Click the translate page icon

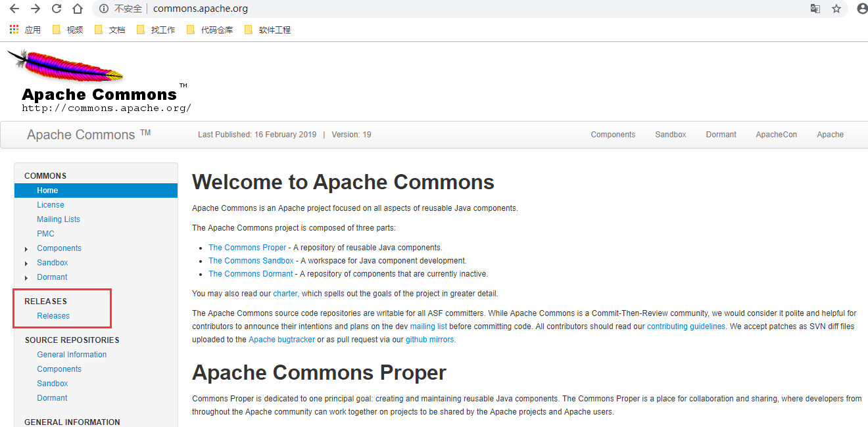pyautogui.click(x=815, y=9)
